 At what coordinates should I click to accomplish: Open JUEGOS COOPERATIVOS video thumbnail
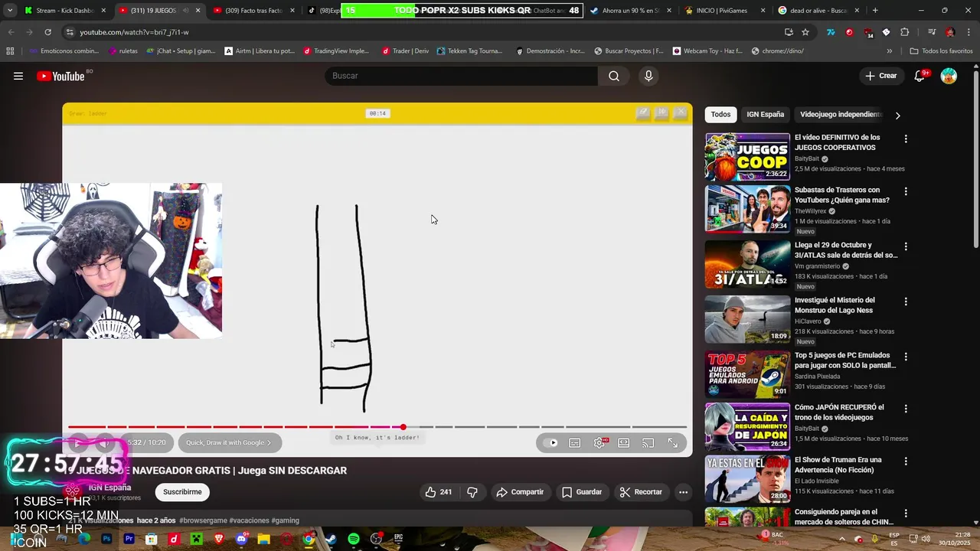[747, 157]
